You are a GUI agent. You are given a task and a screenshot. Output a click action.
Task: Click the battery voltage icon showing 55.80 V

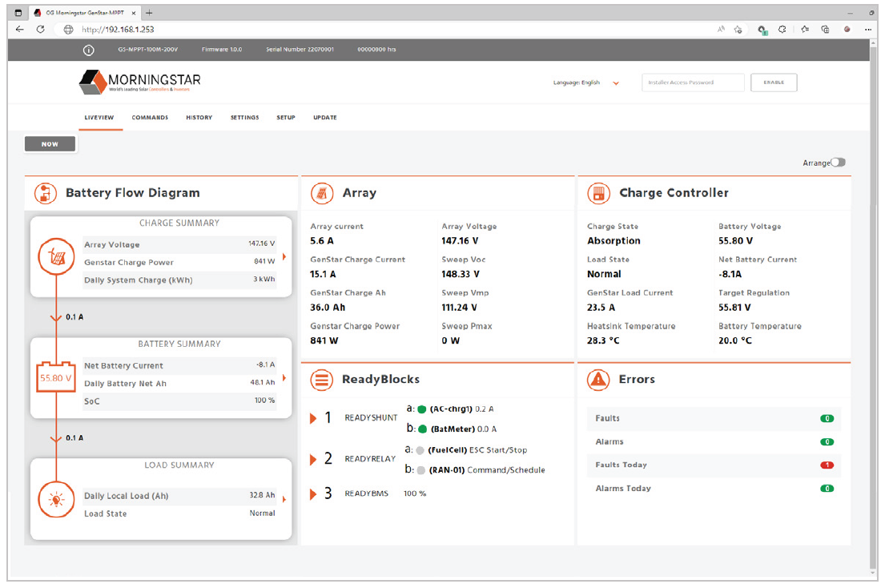[x=56, y=378]
